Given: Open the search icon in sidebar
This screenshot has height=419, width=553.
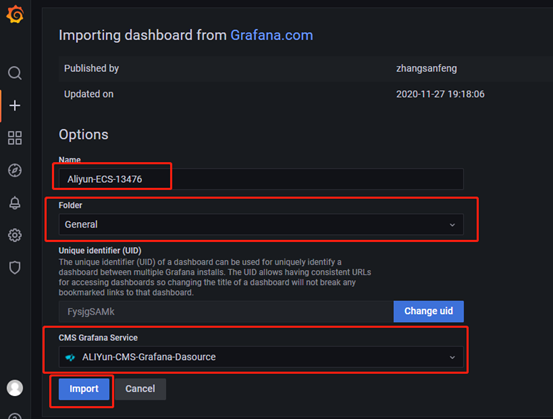Looking at the screenshot, I should [15, 73].
